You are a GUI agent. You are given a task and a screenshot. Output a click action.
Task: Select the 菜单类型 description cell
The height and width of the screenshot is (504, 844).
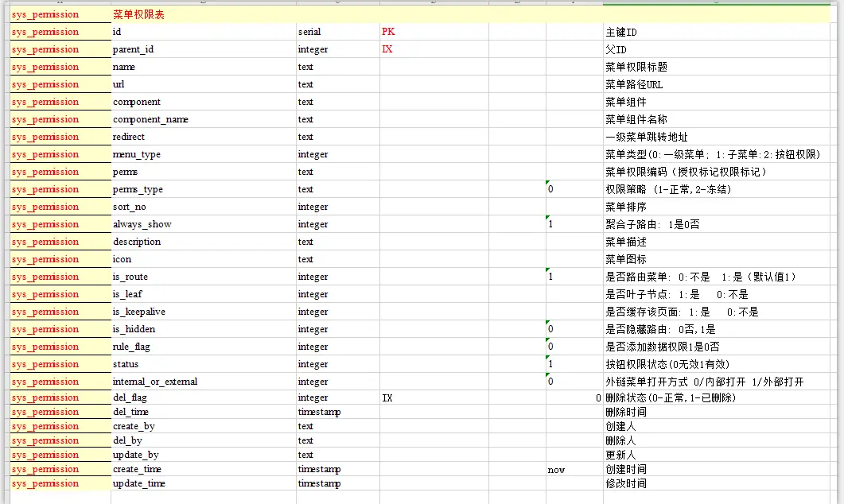717,154
